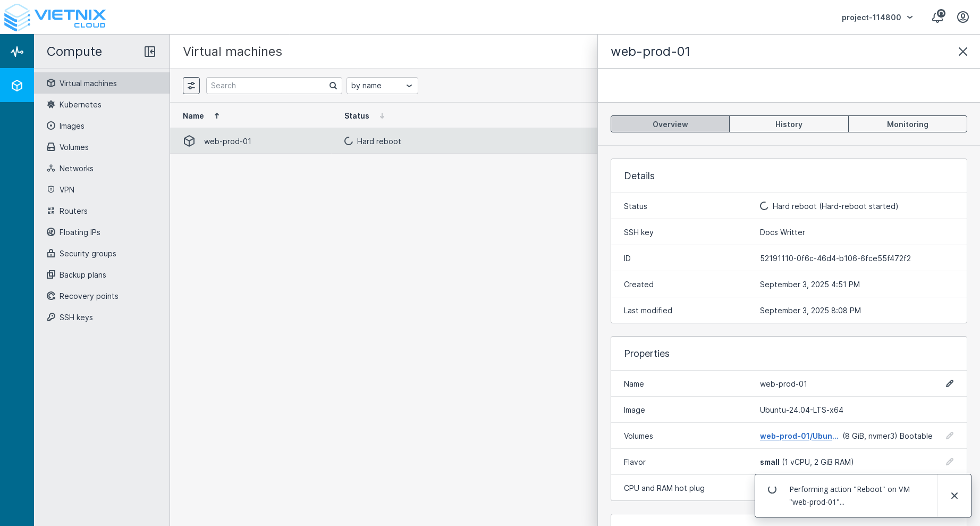The image size is (980, 526).
Task: Open the web-prod-01 volume link
Action: (x=799, y=436)
